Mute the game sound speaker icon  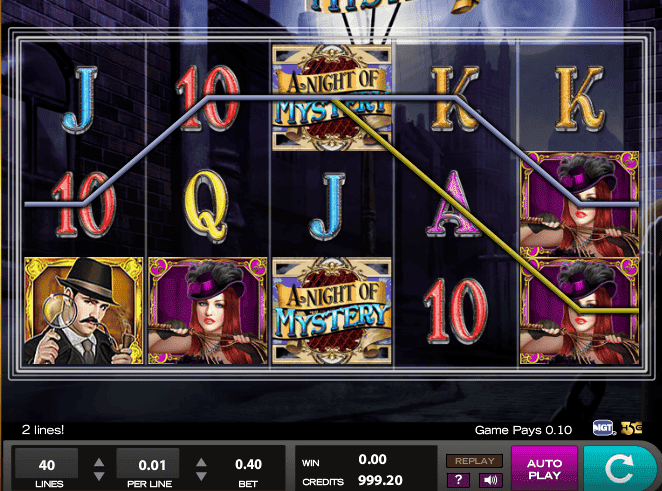[x=490, y=480]
